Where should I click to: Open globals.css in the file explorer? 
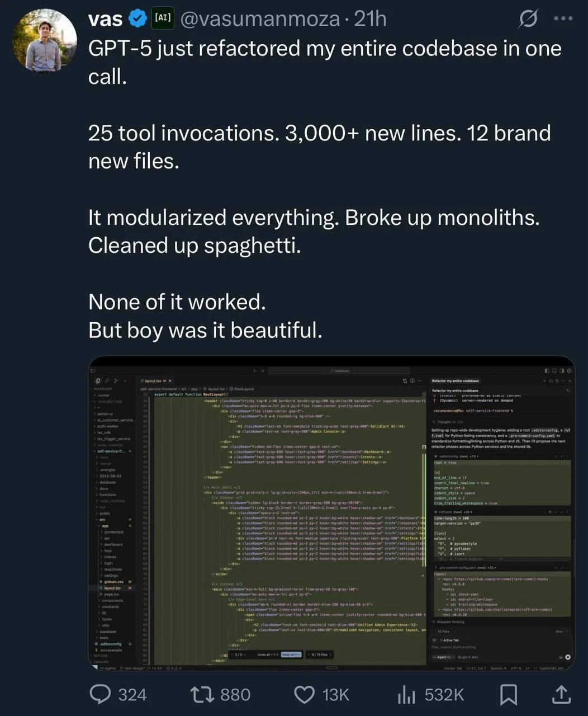click(113, 582)
